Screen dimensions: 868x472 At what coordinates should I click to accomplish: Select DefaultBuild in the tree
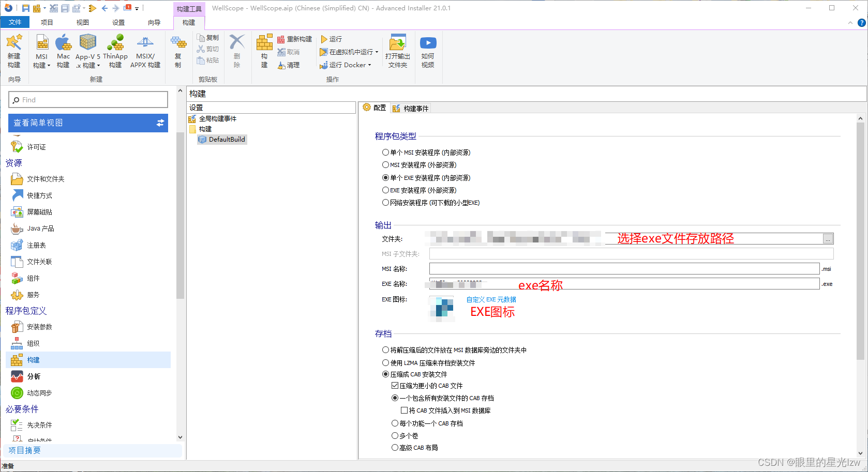(x=222, y=140)
